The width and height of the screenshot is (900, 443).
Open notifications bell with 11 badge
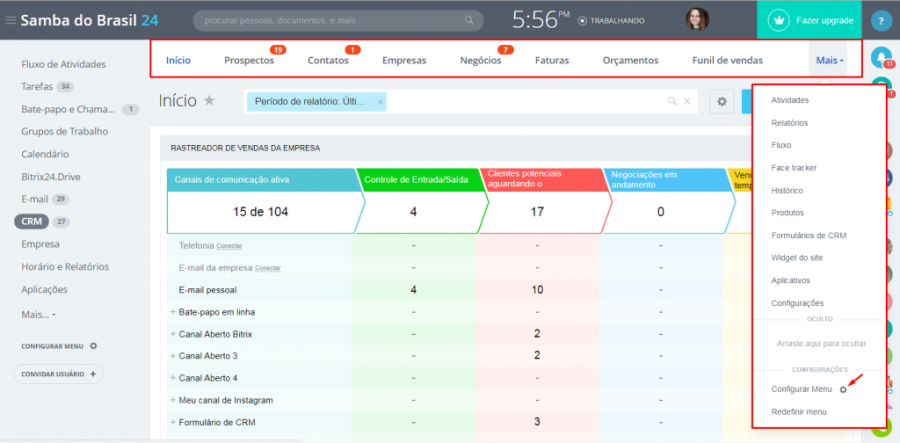tap(880, 56)
